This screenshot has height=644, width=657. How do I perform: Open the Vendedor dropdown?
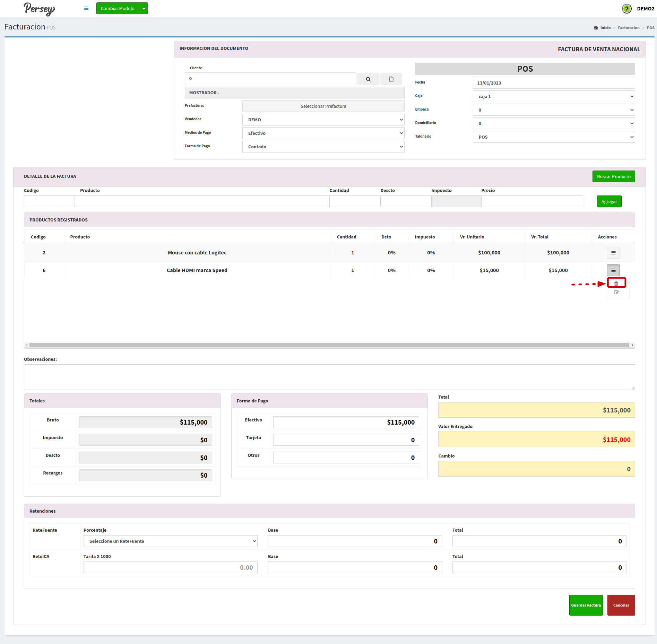click(323, 120)
